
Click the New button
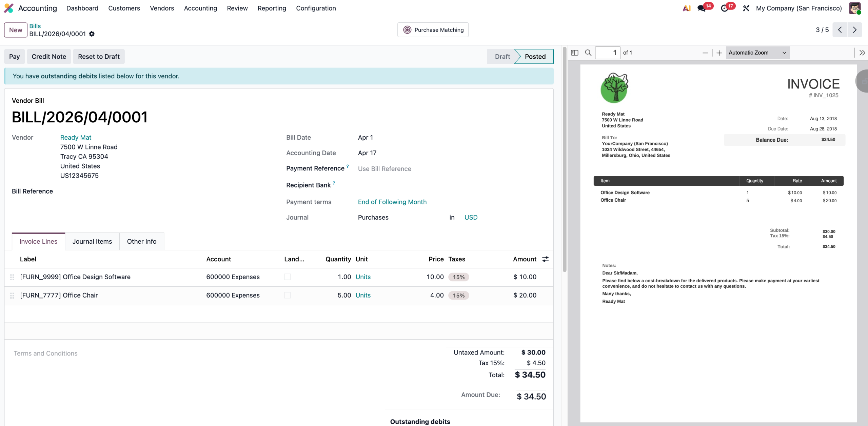16,30
